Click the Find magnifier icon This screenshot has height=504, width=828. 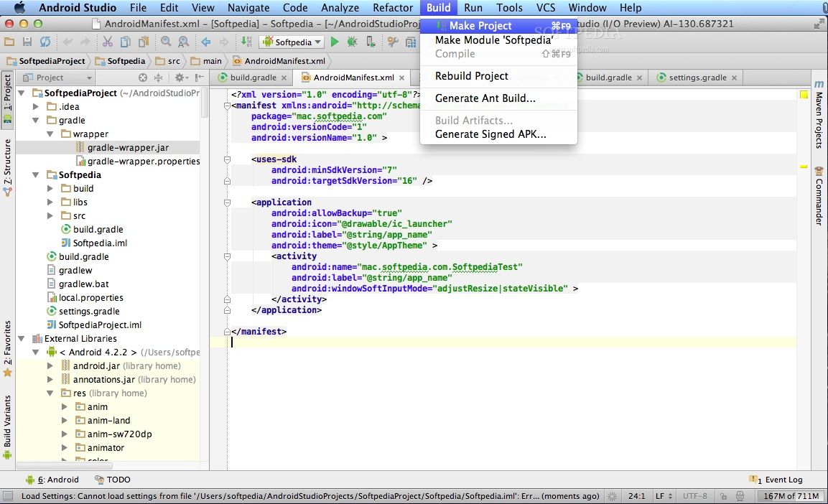click(166, 42)
